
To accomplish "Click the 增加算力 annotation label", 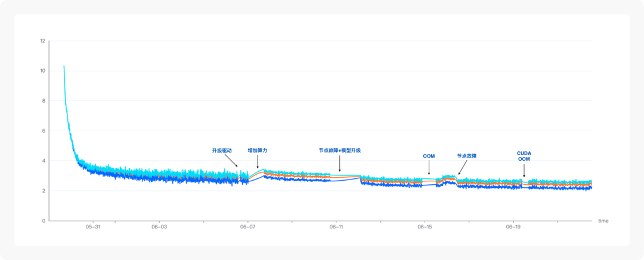I will (x=258, y=151).
